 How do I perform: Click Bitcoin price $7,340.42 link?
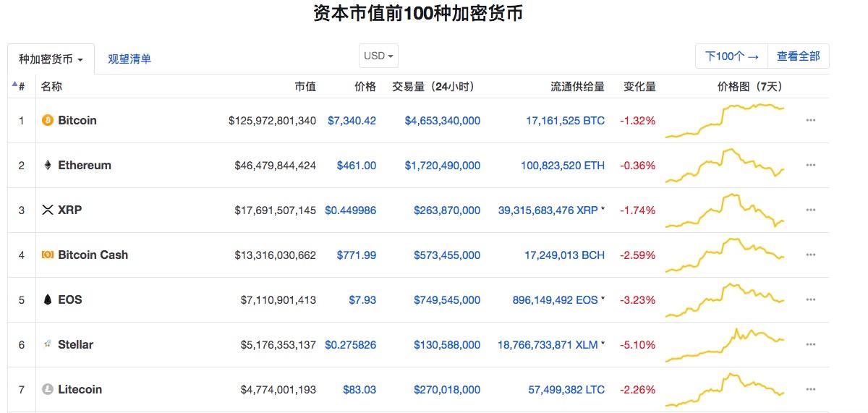(352, 121)
